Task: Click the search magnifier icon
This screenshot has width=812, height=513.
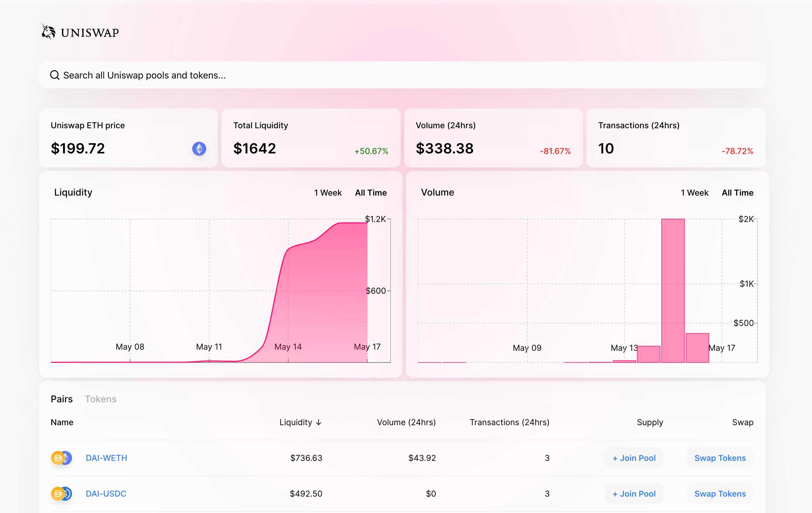Action: 54,75
